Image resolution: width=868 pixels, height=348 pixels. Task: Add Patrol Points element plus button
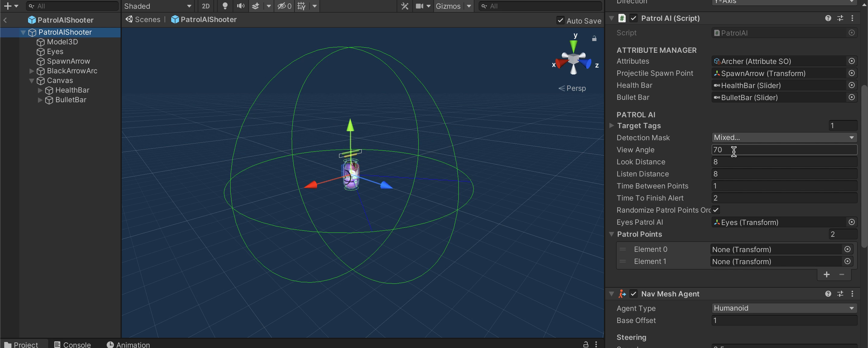tap(826, 274)
